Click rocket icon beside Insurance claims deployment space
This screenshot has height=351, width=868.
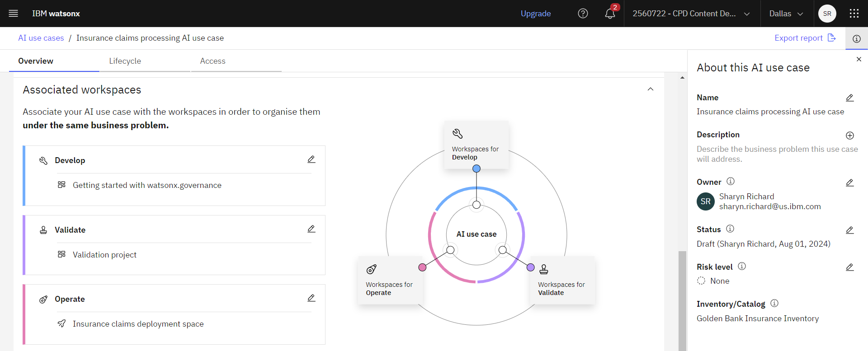tap(62, 323)
